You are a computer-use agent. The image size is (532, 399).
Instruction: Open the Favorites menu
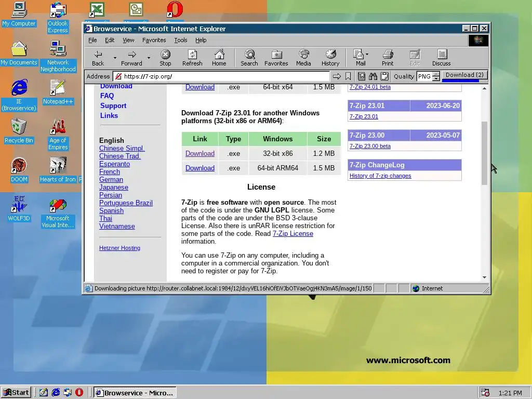(154, 40)
